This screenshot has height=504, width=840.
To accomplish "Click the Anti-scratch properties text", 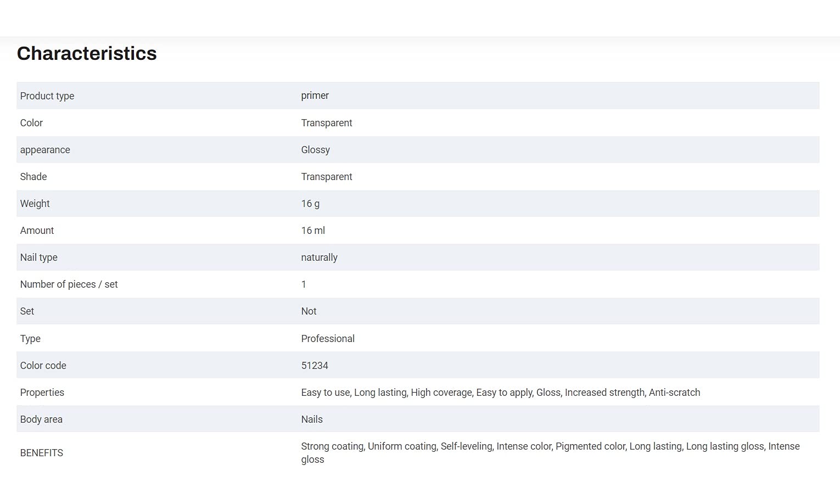I will click(x=674, y=393).
